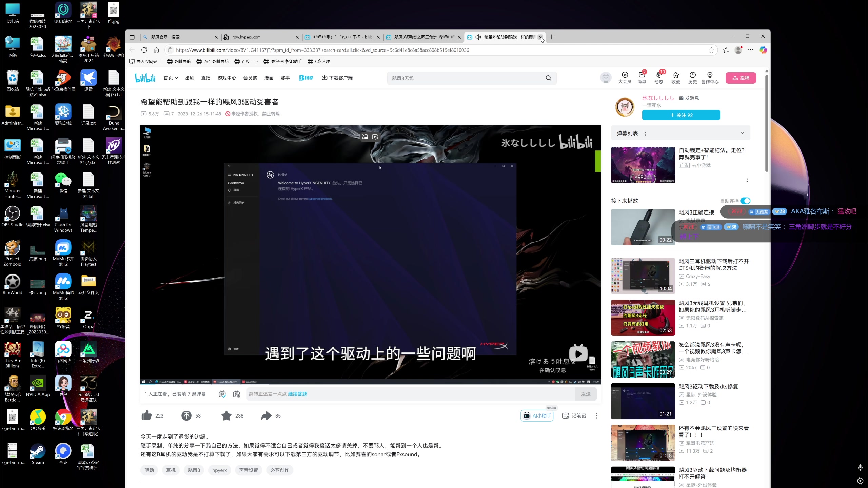Open the tab actions icon left of browser tabs
The height and width of the screenshot is (488, 868).
click(132, 37)
